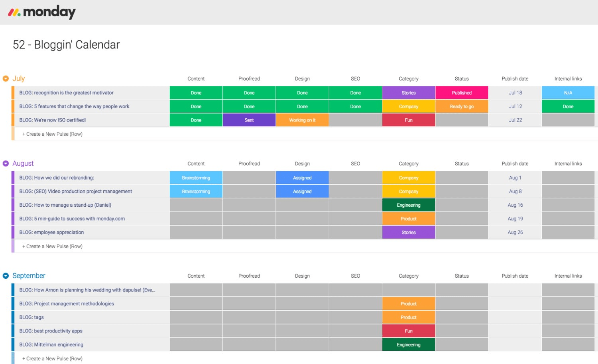Open the September group title
This screenshot has height=364, width=598.
click(x=29, y=276)
